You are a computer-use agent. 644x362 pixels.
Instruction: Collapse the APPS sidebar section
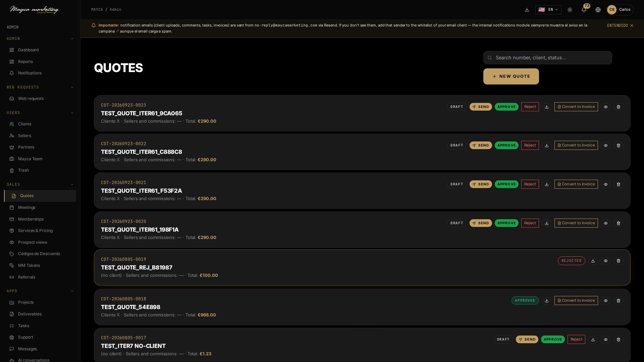click(40, 291)
